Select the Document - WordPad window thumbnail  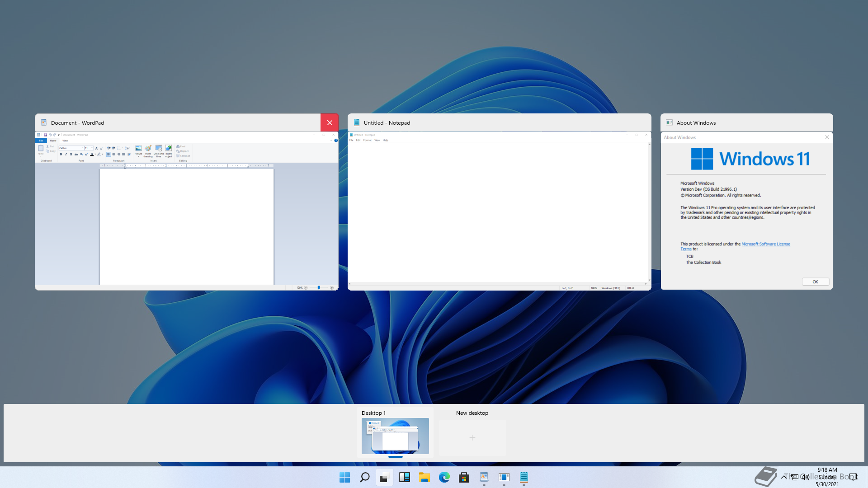point(187,211)
